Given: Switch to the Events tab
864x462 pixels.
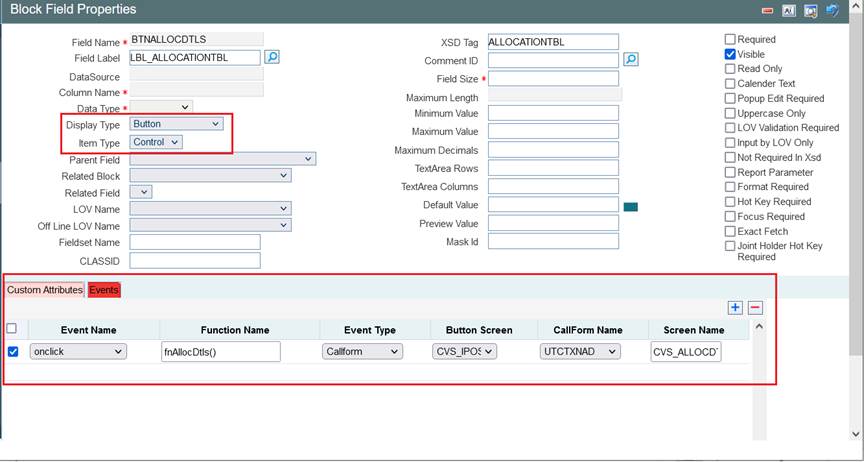Looking at the screenshot, I should click(104, 290).
